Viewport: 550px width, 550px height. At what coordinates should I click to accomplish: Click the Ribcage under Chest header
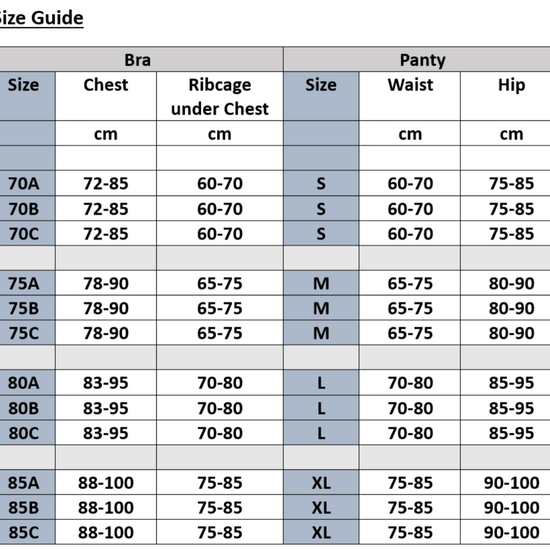pyautogui.click(x=220, y=96)
